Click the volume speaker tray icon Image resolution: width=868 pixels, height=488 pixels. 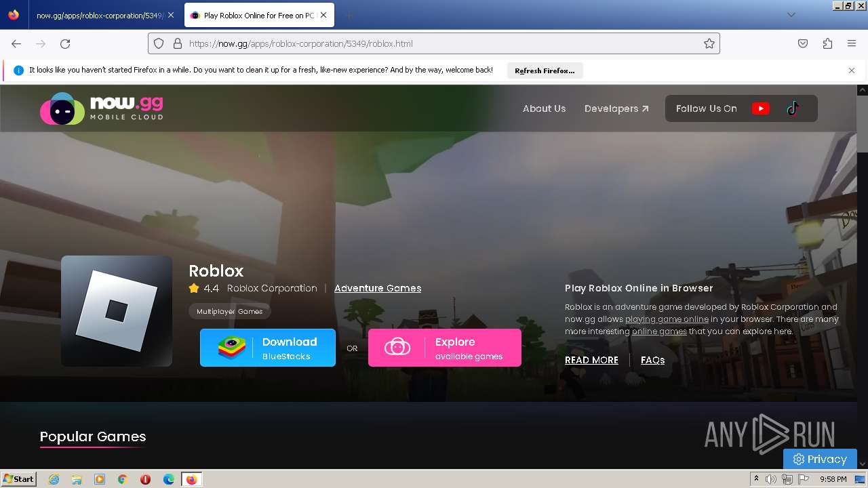(x=771, y=479)
